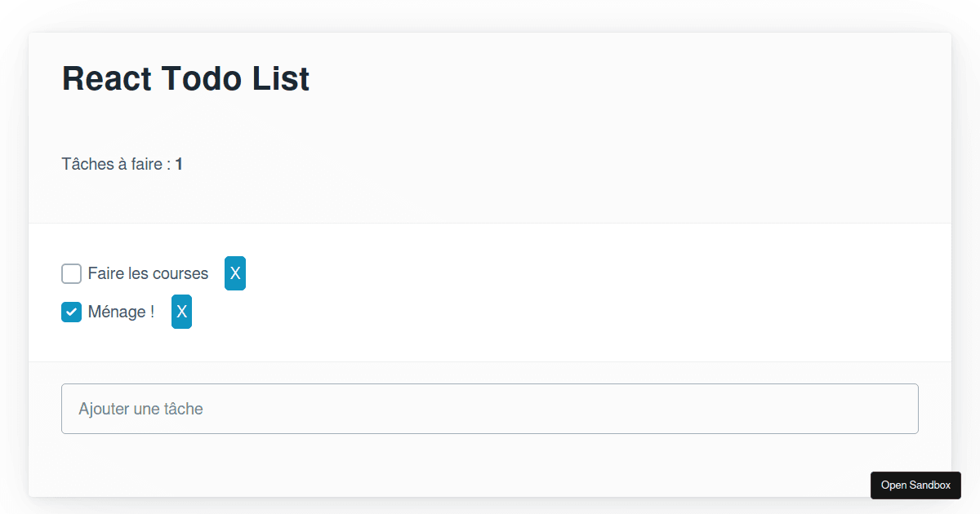Screen dimensions: 980x514
Task: Toggle completion of "Faire les courses" task
Action: click(x=71, y=273)
